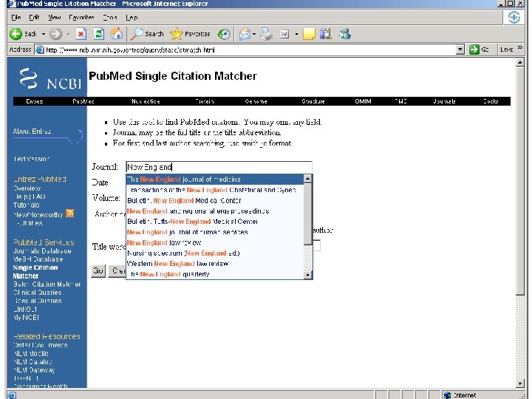Go to the Home page icon
Viewport: 532px width, 399px height.
point(117,33)
